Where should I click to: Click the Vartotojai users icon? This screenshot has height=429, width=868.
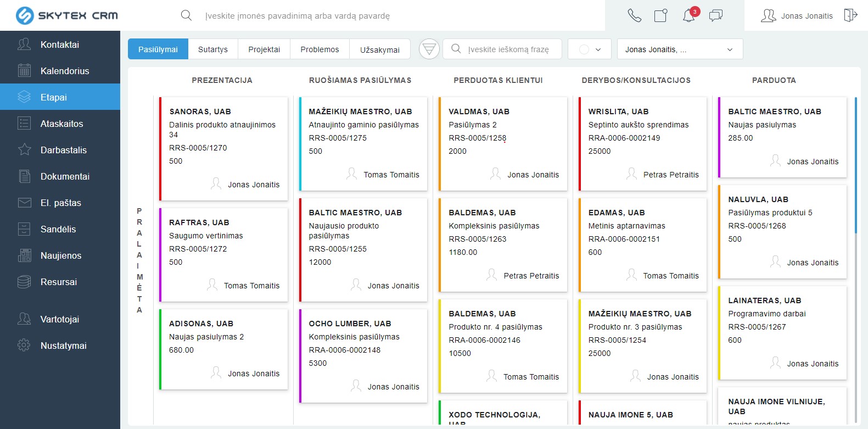pyautogui.click(x=24, y=319)
